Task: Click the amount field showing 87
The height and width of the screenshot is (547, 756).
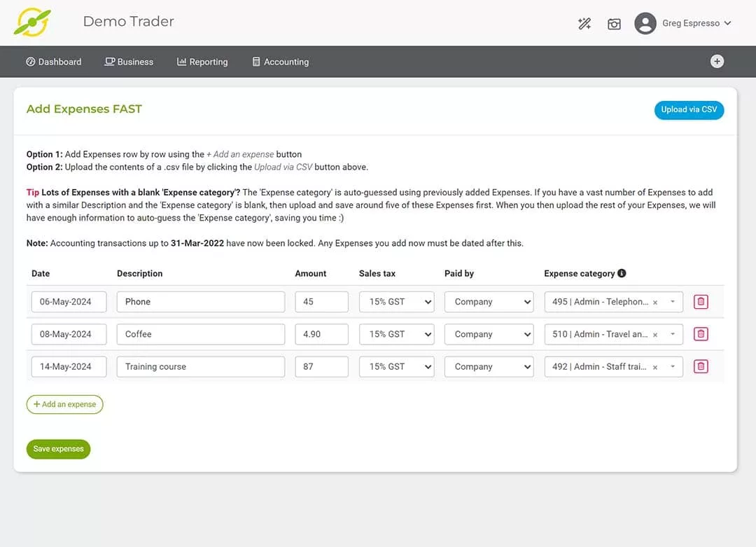Action: (x=321, y=366)
